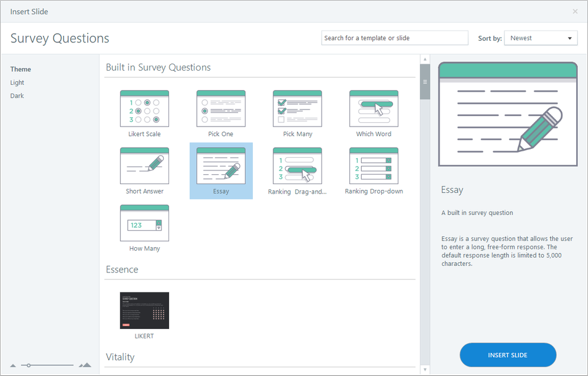Choose the Pick One survey question

[x=221, y=109]
